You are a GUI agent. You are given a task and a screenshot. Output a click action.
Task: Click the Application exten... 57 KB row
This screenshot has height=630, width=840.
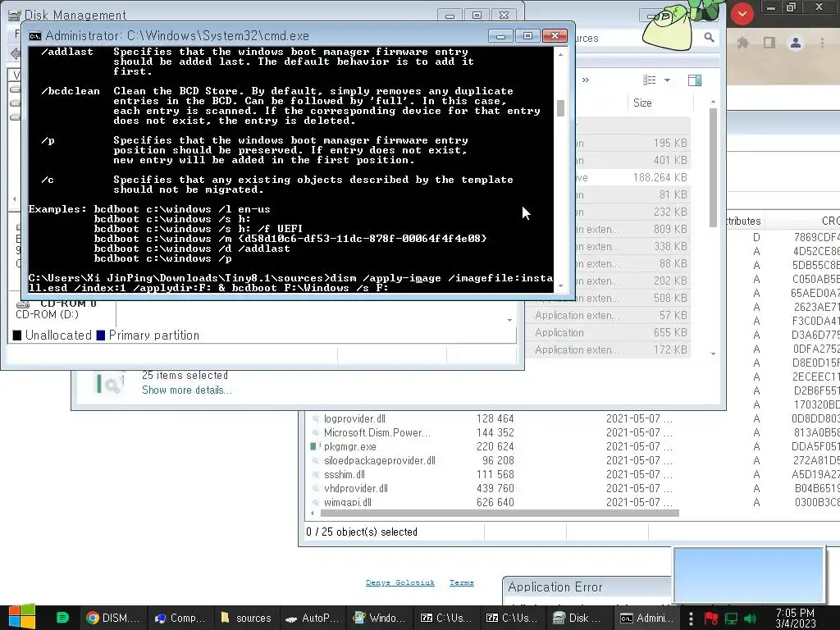[x=610, y=316]
